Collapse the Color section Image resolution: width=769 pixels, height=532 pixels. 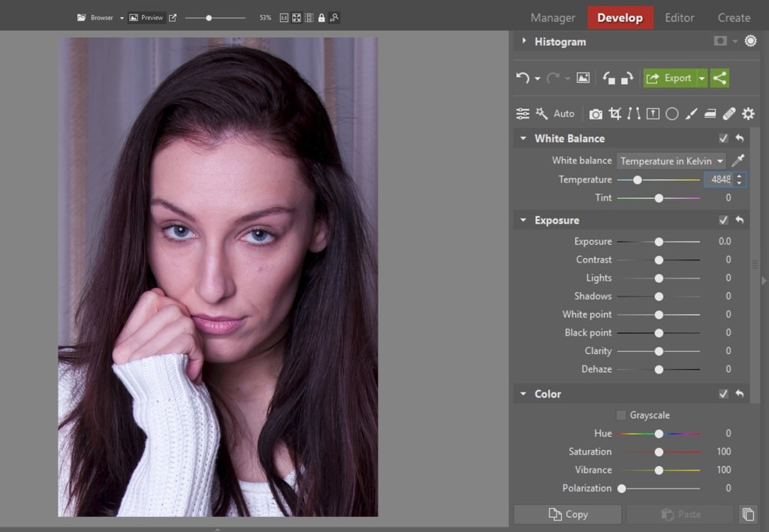point(523,394)
